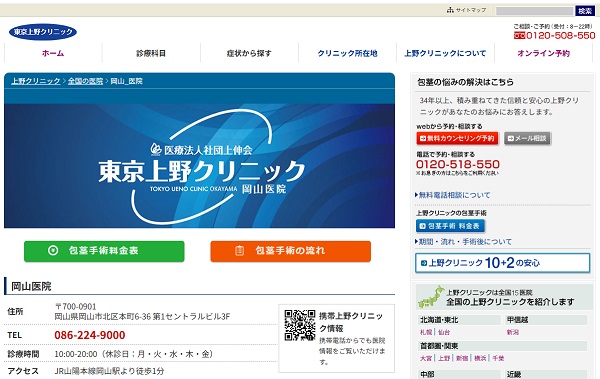Click 全国の医院 breadcrumb link
Screen dimensions: 600x379
[x=85, y=81]
